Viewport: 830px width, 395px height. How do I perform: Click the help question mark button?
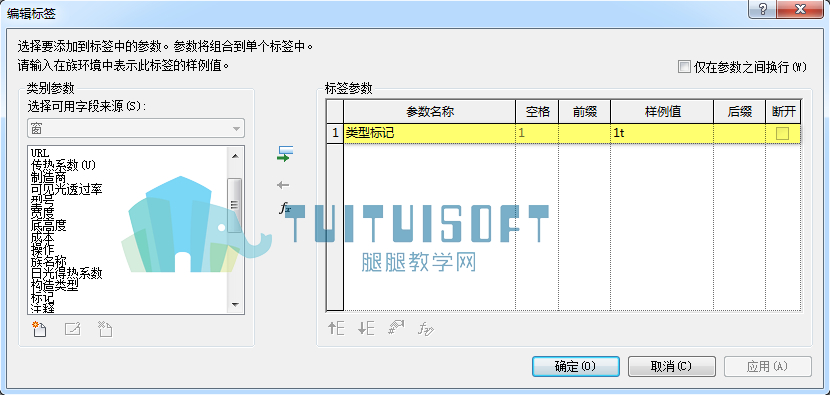click(763, 9)
